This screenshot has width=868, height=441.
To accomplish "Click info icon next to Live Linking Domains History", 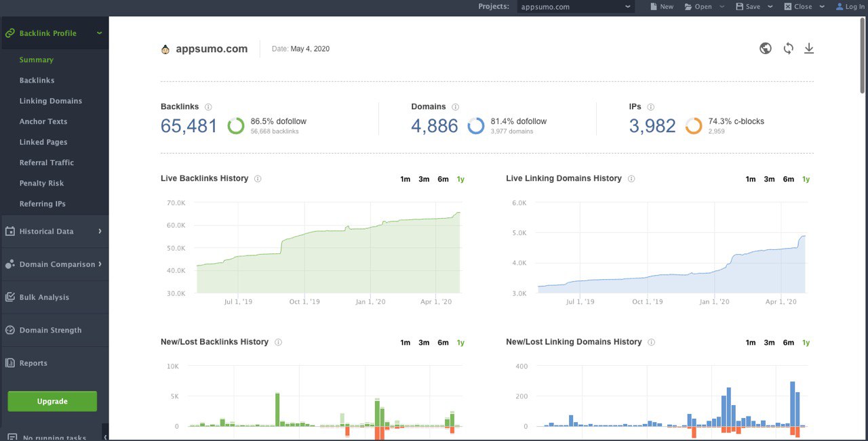I will (631, 179).
